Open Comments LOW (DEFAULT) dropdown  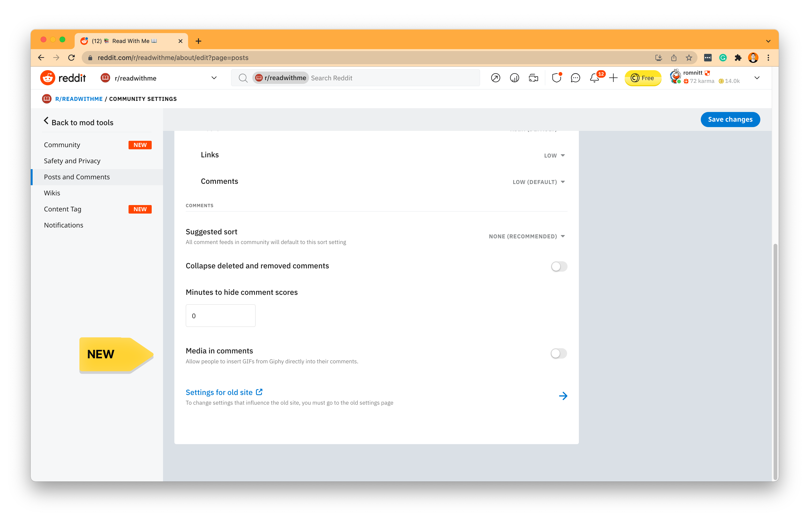538,182
